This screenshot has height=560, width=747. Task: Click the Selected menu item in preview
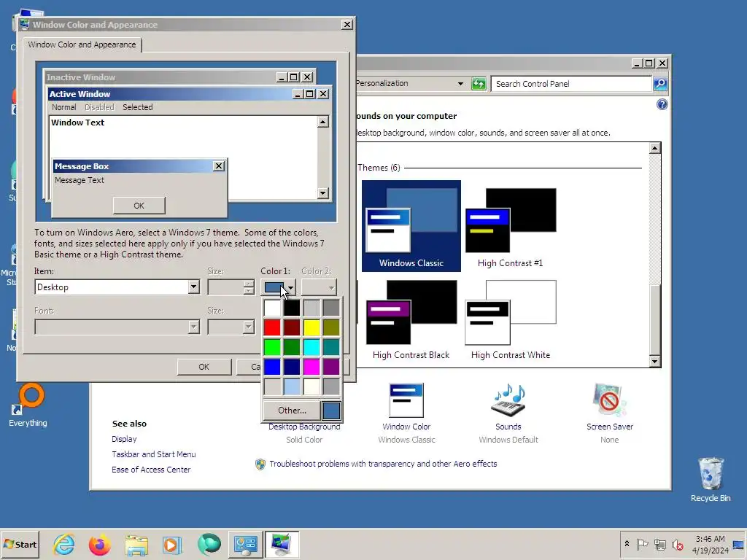coord(138,107)
